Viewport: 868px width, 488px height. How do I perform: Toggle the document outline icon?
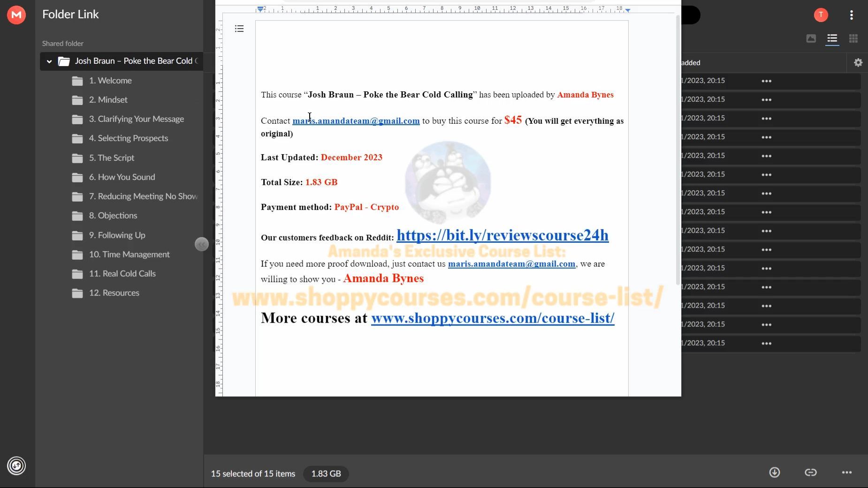pyautogui.click(x=239, y=29)
